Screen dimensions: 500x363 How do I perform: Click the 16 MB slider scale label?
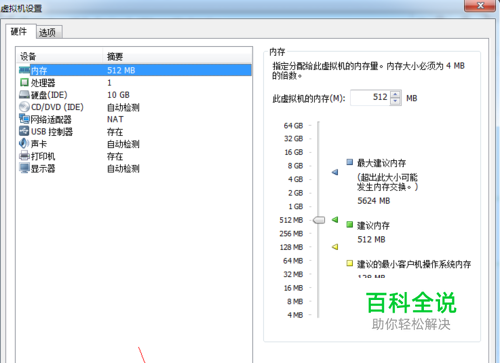click(x=293, y=288)
